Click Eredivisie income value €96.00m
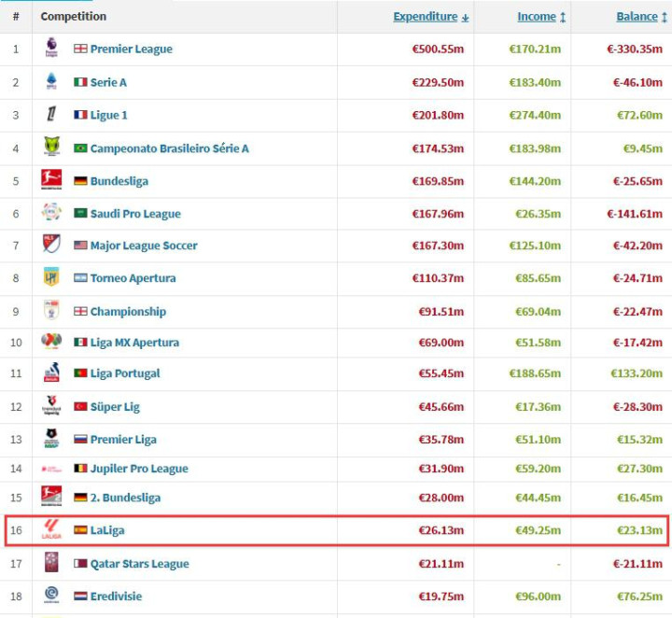 click(539, 597)
